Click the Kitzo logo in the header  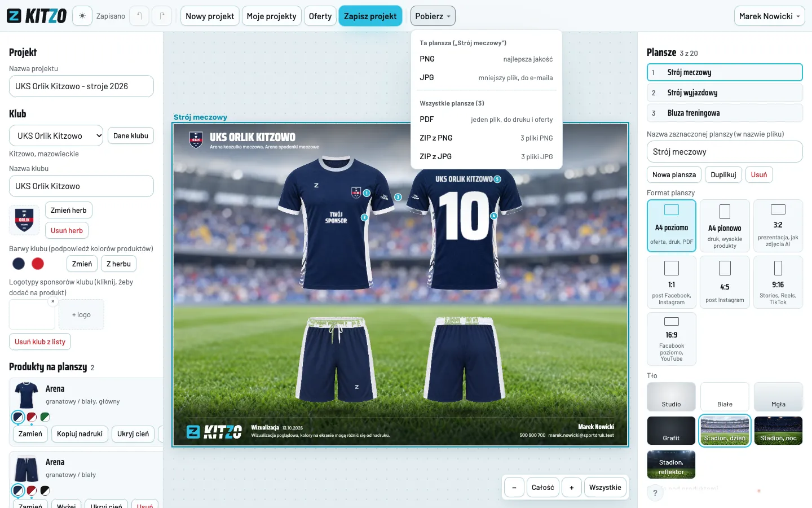37,16
